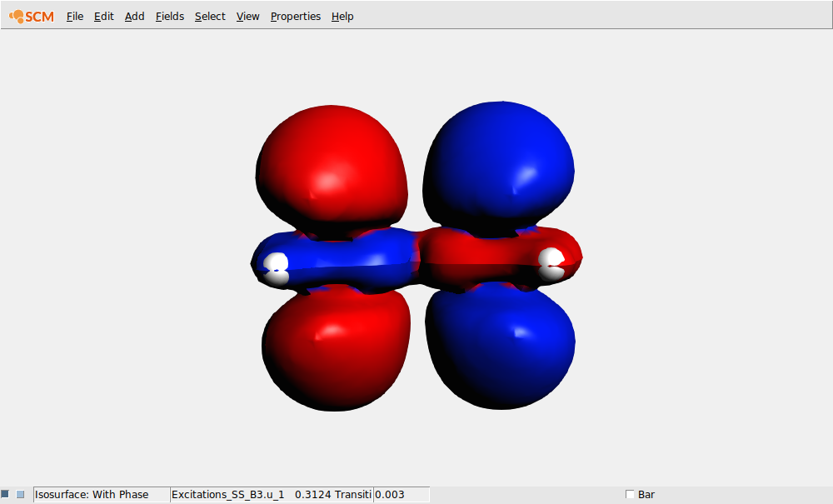Screen dimensions: 833x504
Task: Open the Select menu
Action: click(x=209, y=16)
